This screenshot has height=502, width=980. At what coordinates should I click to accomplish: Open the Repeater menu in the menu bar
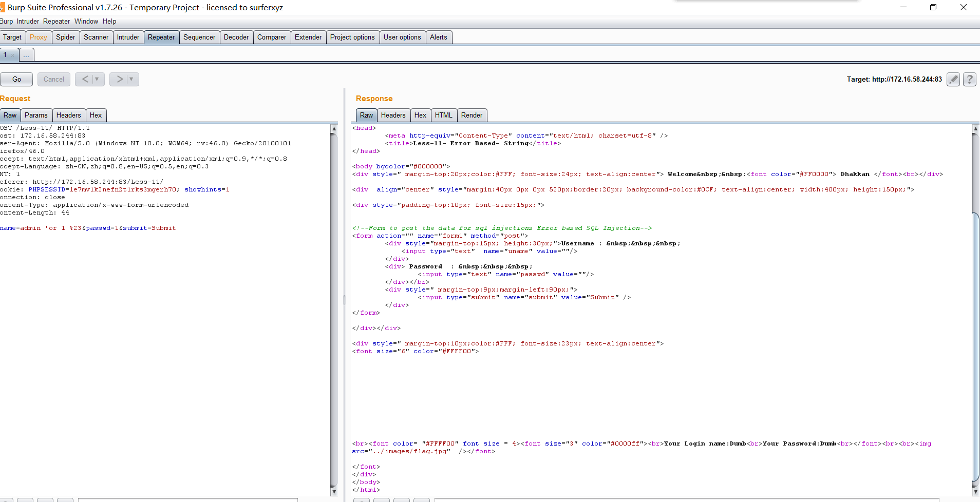pyautogui.click(x=56, y=21)
